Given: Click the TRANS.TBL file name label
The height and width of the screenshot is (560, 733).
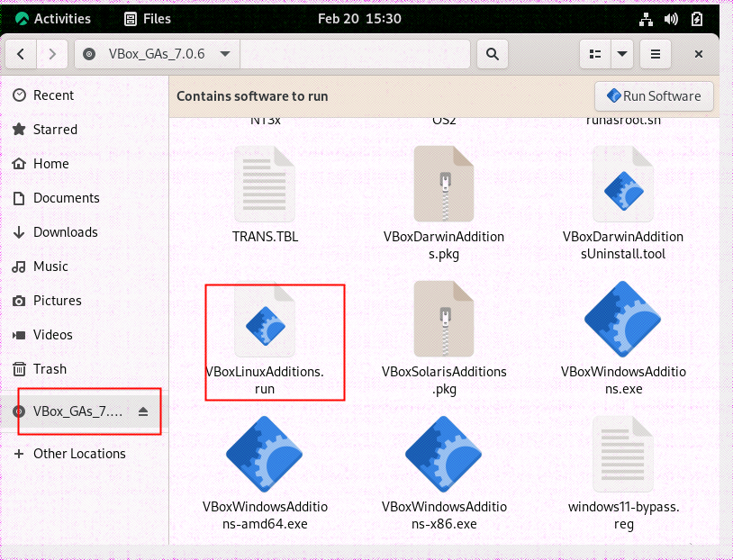Looking at the screenshot, I should [x=265, y=237].
